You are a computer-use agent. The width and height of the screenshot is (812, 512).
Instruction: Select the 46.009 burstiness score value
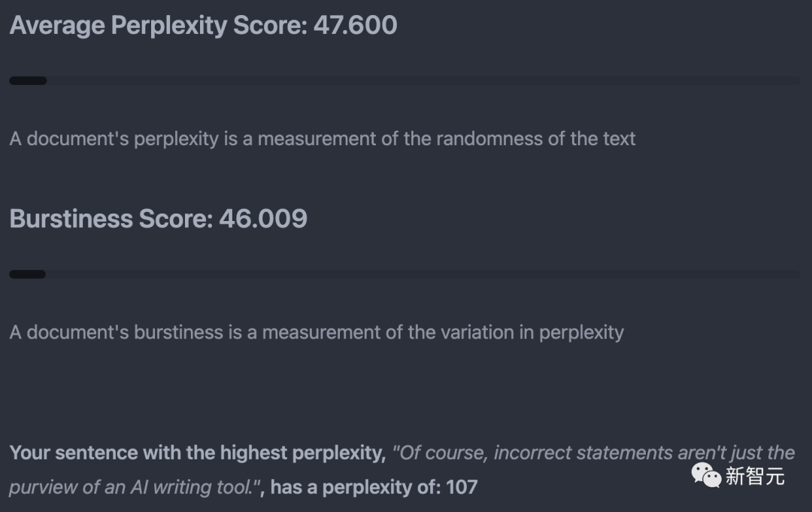[263, 219]
